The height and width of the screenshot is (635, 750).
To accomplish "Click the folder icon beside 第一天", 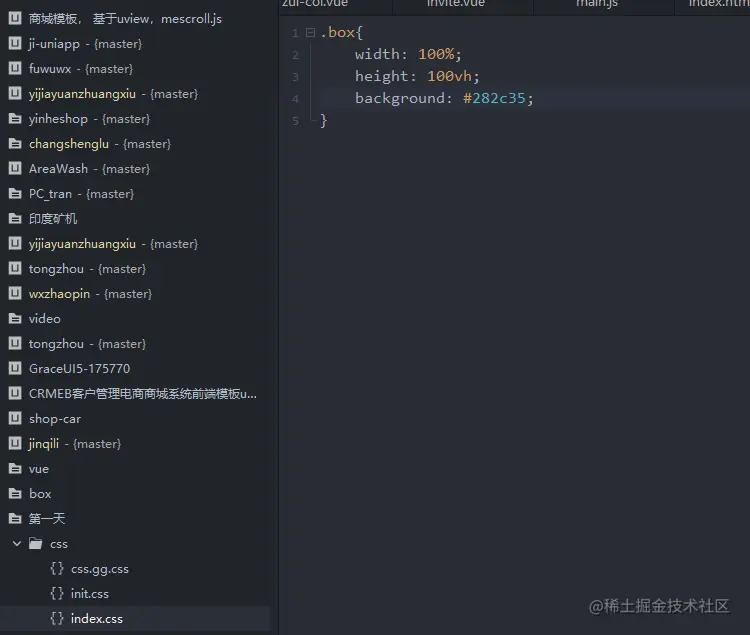I will (x=15, y=518).
